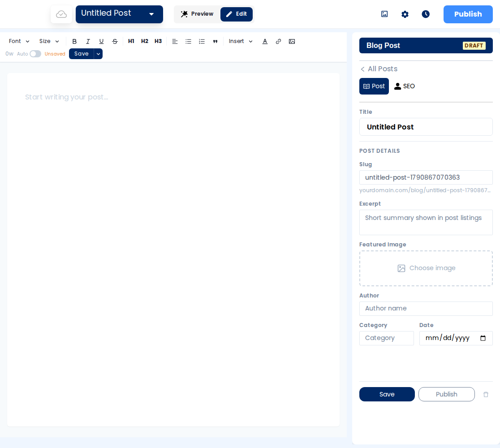Open the date picker calendar icon
This screenshot has height=448, width=500.
483,338
